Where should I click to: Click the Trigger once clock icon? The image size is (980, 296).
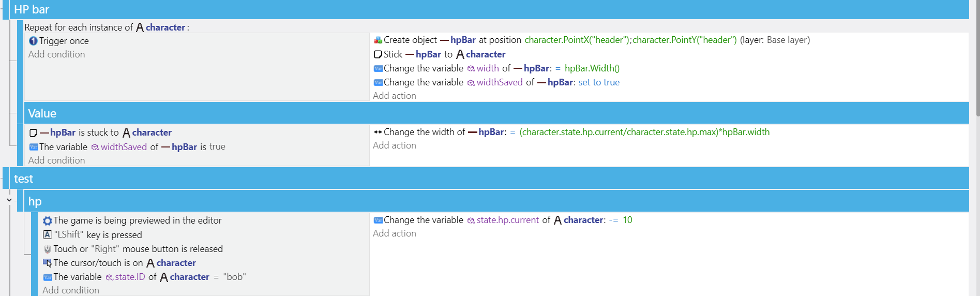coord(33,41)
